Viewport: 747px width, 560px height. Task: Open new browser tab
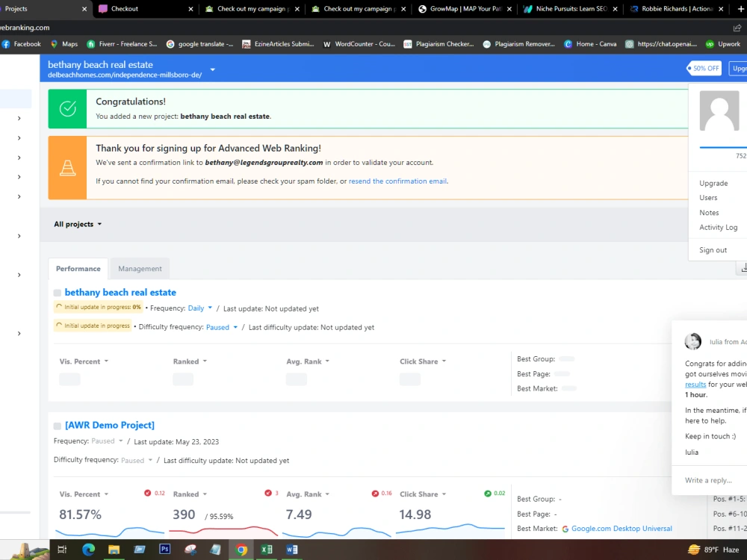point(741,8)
